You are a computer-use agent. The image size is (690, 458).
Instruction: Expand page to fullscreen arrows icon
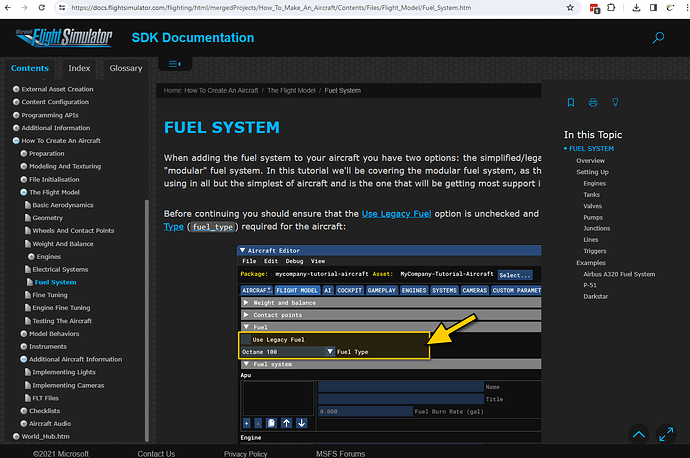click(x=666, y=435)
